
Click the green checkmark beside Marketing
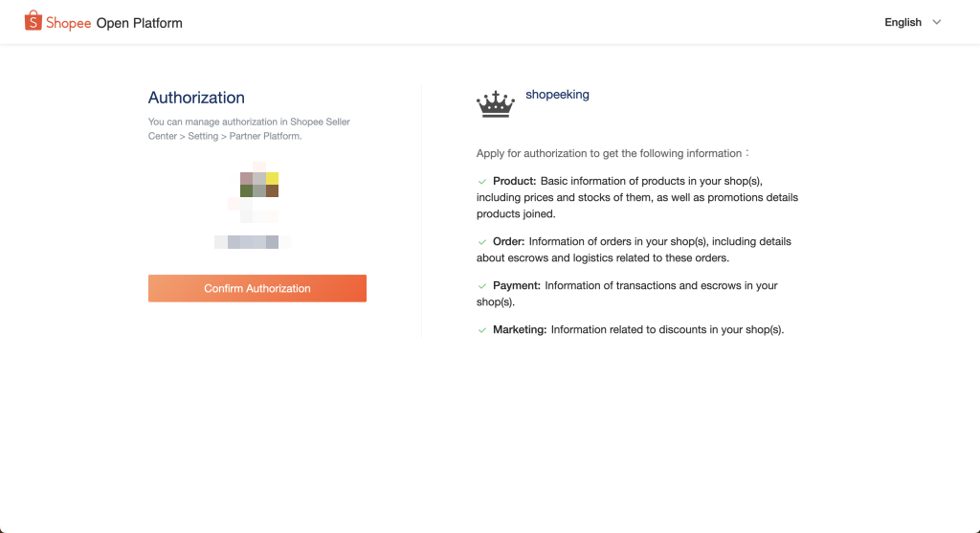click(x=482, y=330)
